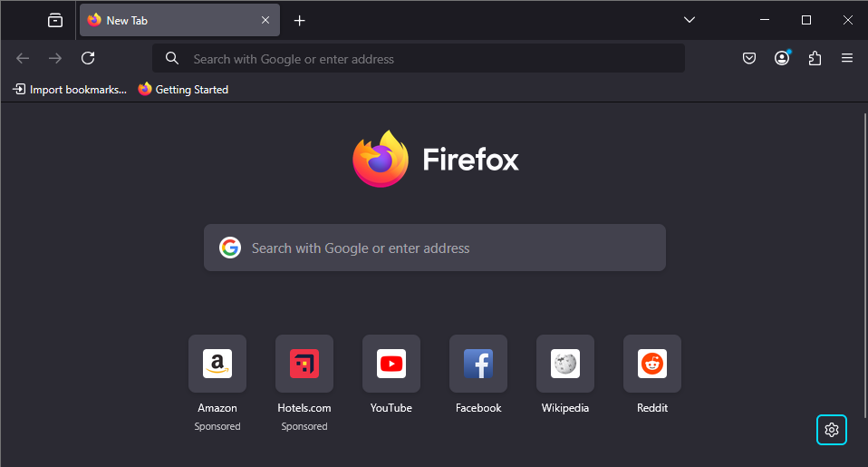Select the New Tab tab
Screen dimensions: 868x467
tap(179, 21)
